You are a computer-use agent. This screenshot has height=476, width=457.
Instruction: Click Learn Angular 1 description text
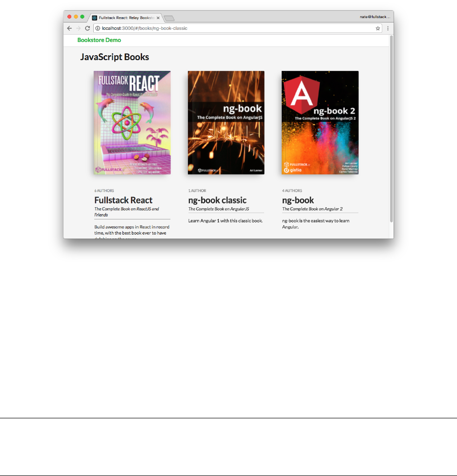click(x=225, y=221)
